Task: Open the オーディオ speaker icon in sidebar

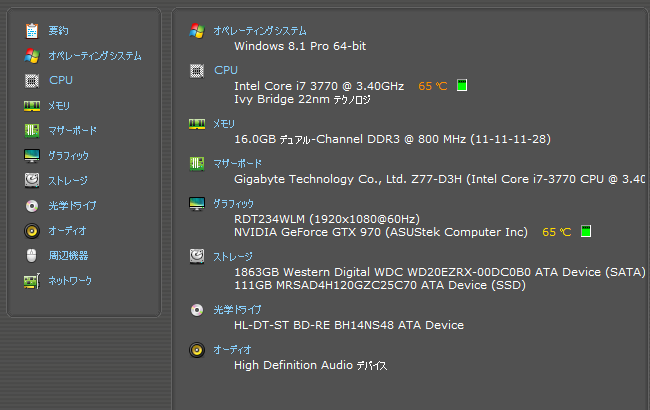Action: 32,231
